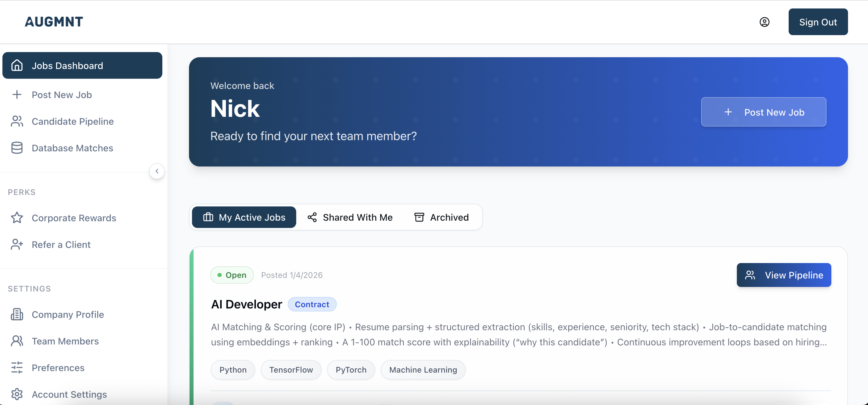Open Team Members settings page
The image size is (868, 405).
click(65, 341)
